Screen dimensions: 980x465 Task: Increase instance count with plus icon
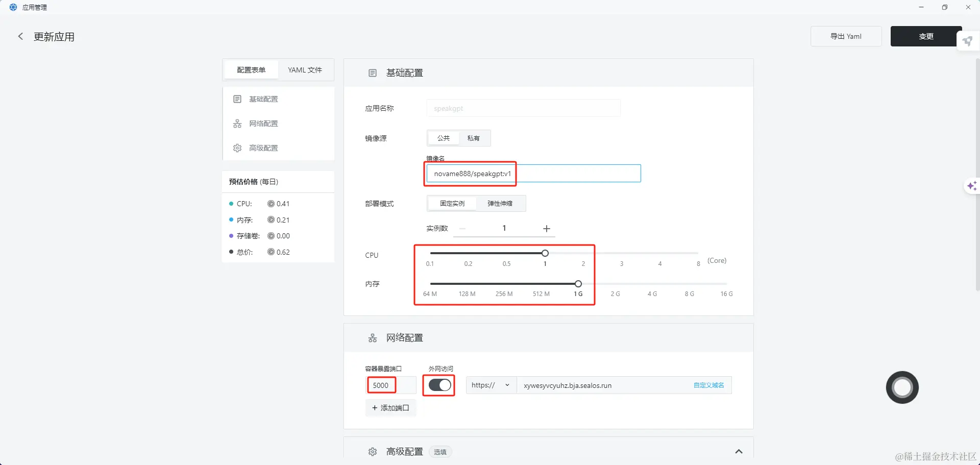[x=547, y=229]
